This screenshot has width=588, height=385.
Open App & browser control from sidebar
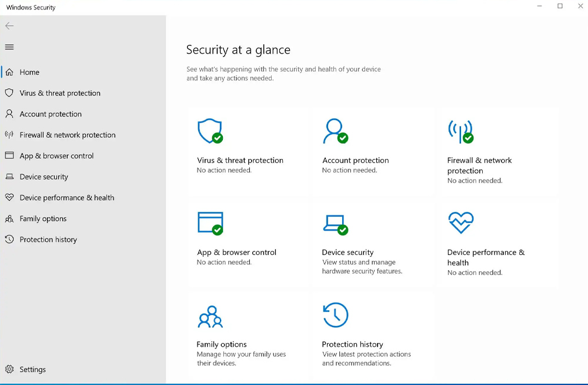click(x=56, y=156)
